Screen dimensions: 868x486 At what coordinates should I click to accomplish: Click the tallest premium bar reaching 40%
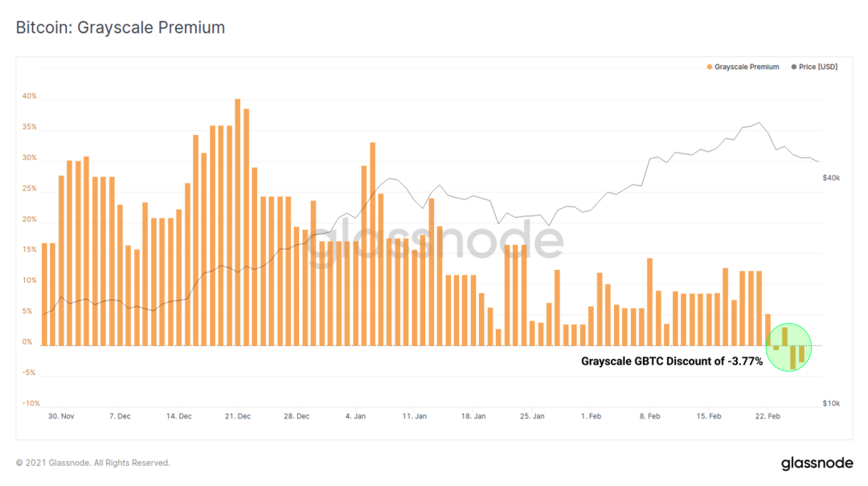(x=237, y=222)
